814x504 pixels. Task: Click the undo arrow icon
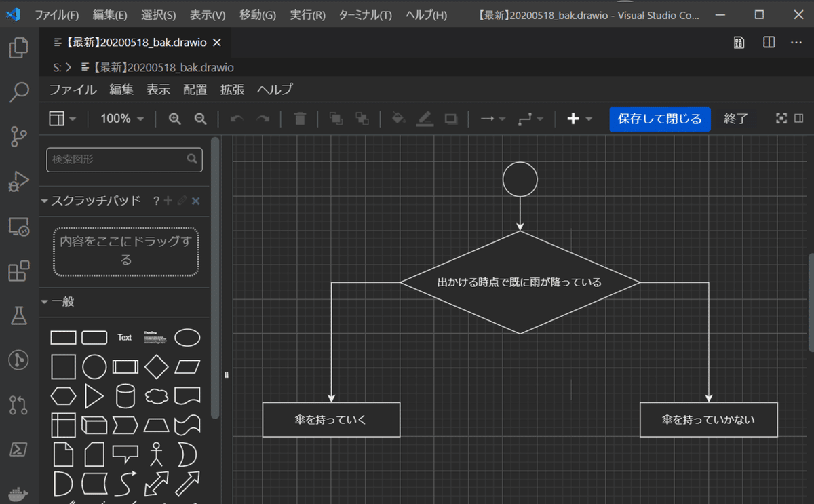237,119
